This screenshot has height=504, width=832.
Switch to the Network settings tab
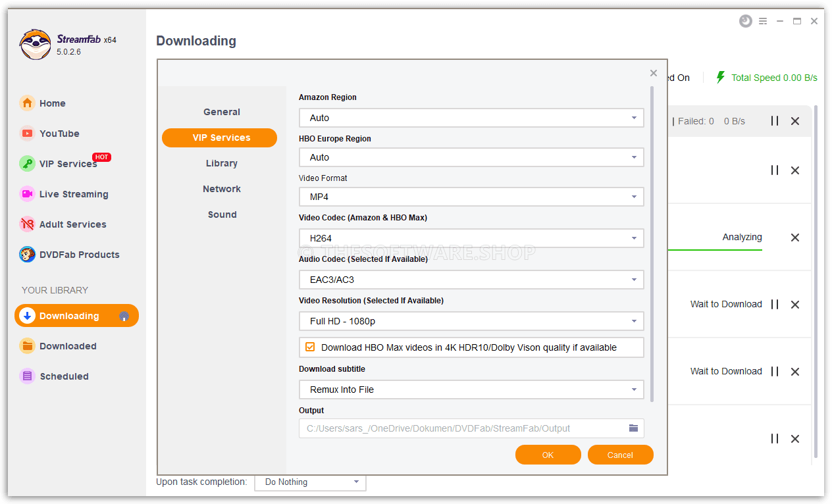click(222, 189)
